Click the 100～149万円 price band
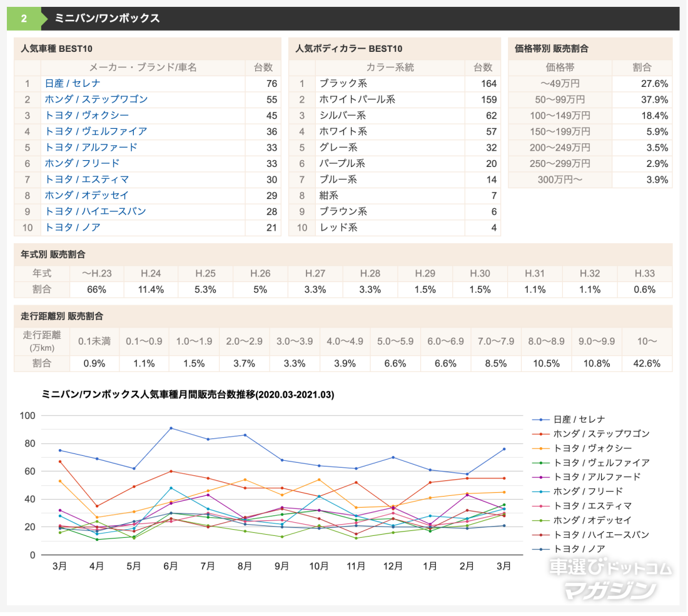 tap(560, 116)
